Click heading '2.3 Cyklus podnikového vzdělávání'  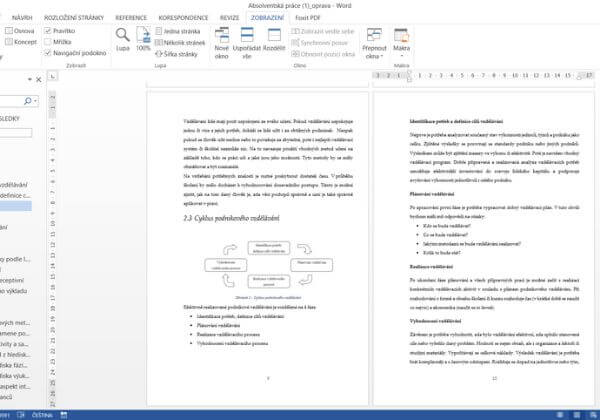click(232, 218)
